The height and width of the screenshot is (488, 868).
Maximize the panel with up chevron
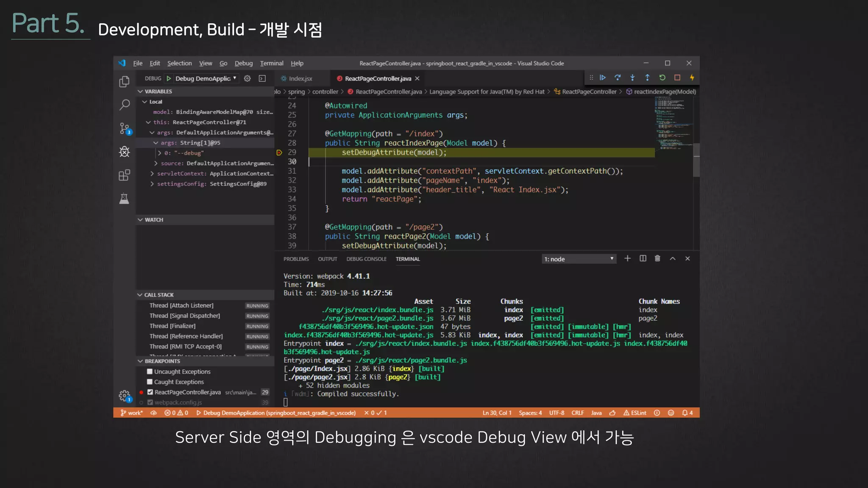point(673,258)
